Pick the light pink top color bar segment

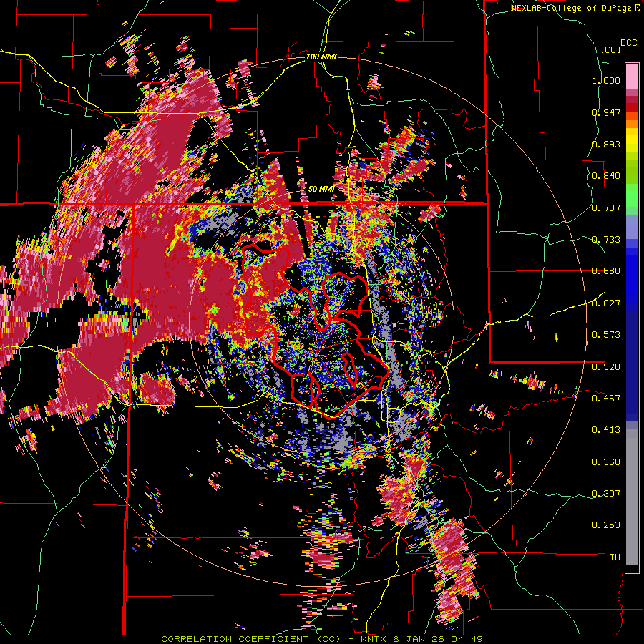632,76
